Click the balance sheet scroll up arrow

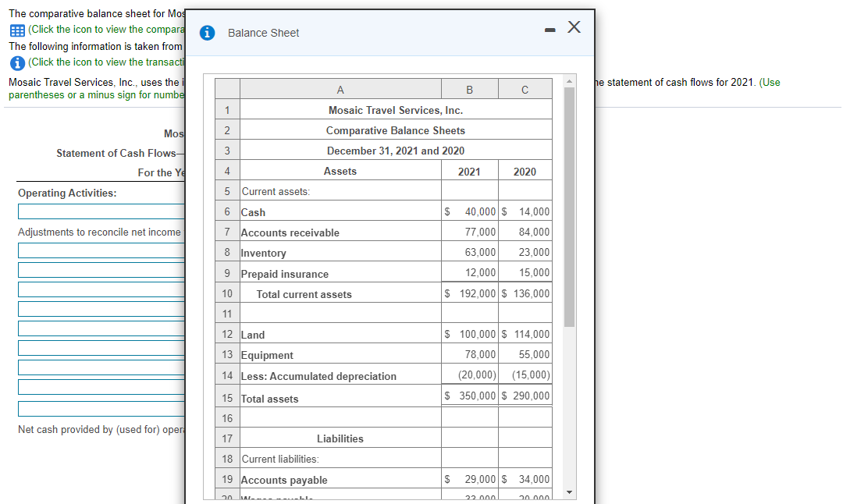click(569, 81)
